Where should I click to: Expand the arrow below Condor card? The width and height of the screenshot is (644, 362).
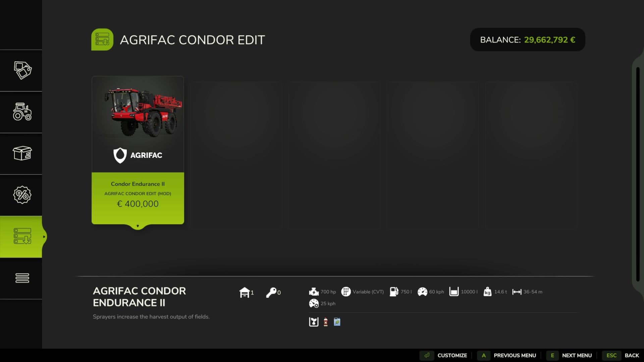(138, 226)
